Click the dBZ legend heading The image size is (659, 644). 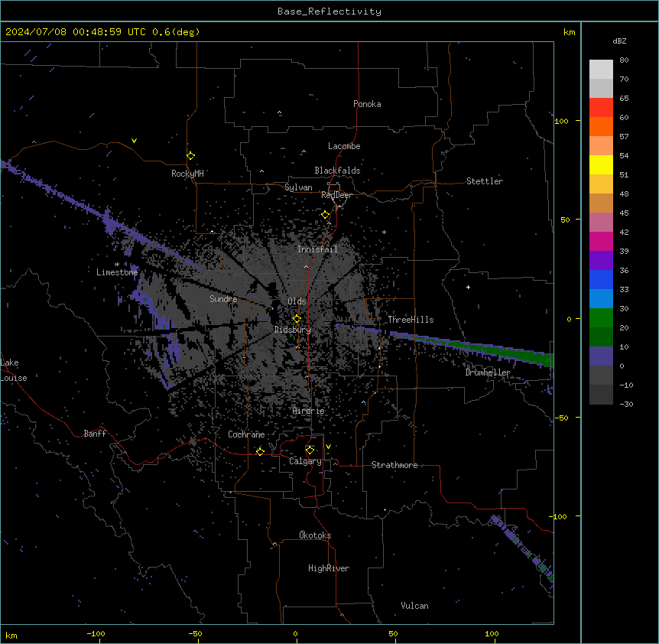click(x=619, y=41)
